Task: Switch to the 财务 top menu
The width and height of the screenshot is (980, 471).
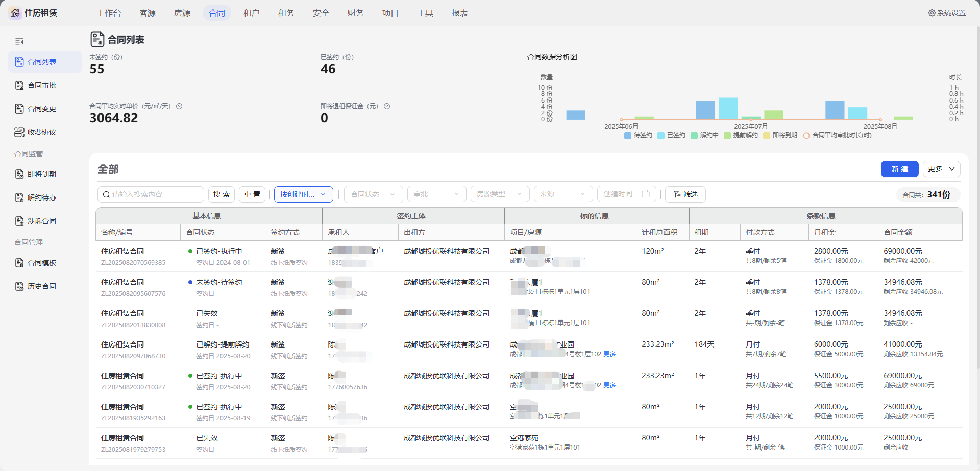Action: tap(355, 13)
